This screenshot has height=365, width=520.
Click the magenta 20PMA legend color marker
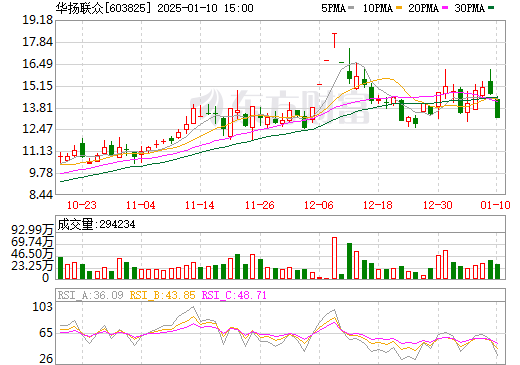pyautogui.click(x=445, y=7)
